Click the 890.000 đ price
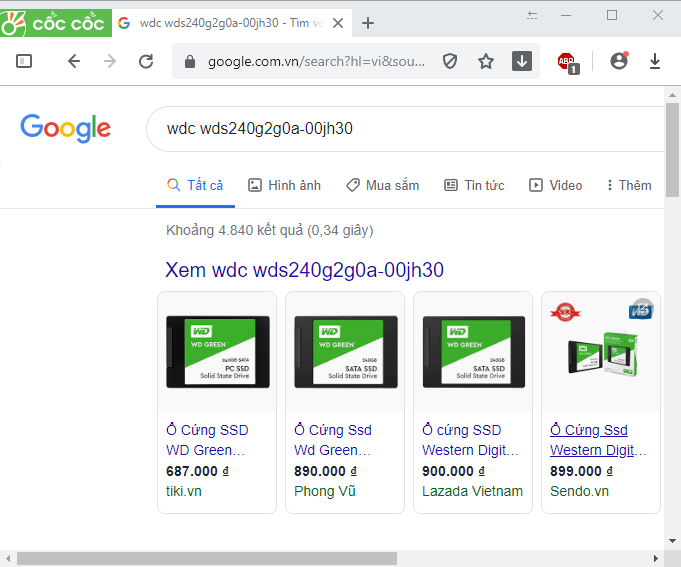The width and height of the screenshot is (681, 567). [x=325, y=471]
